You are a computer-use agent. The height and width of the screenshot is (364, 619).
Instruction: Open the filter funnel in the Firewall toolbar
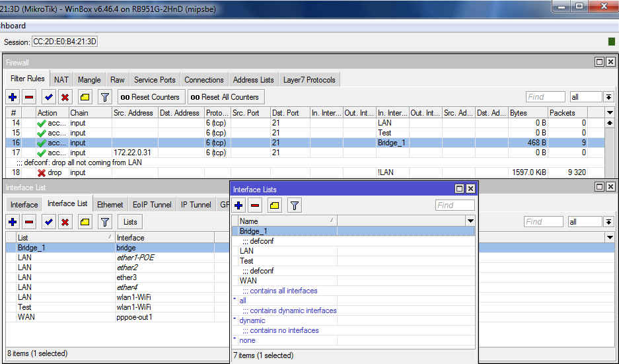click(x=104, y=96)
